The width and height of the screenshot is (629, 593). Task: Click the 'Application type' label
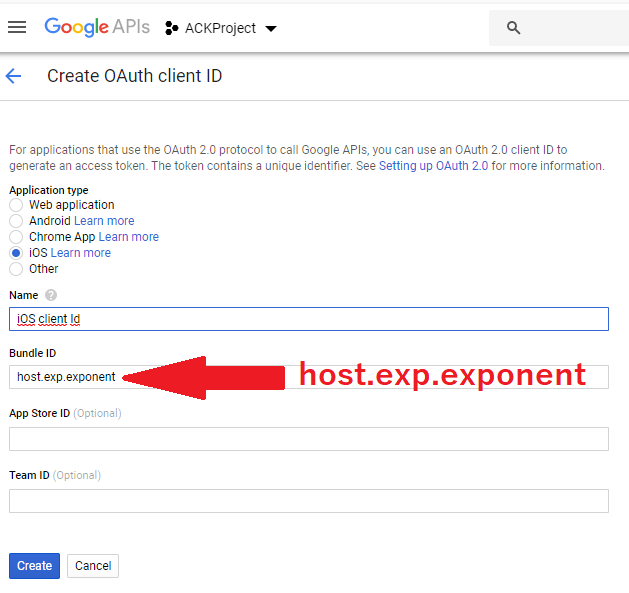pyautogui.click(x=49, y=190)
